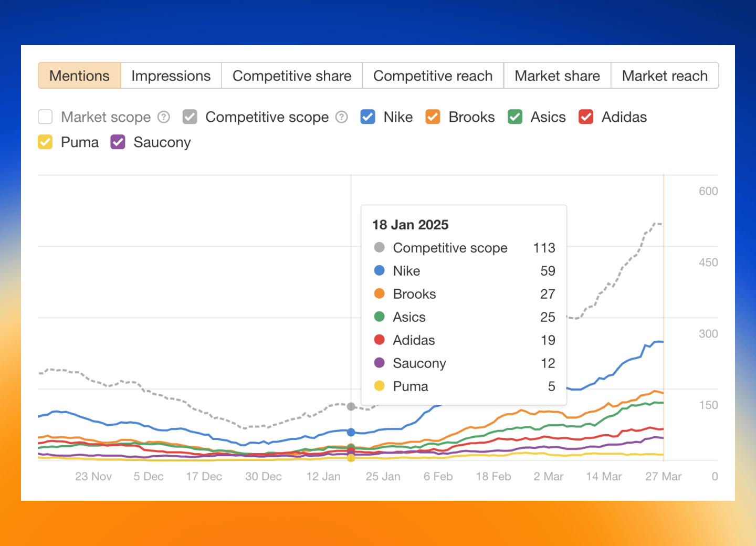756x546 pixels.
Task: Uncheck the Puma checkbox
Action: coord(45,142)
